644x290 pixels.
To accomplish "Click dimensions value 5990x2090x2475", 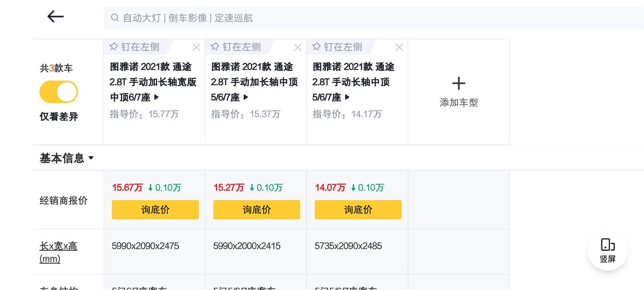I will coord(145,246).
